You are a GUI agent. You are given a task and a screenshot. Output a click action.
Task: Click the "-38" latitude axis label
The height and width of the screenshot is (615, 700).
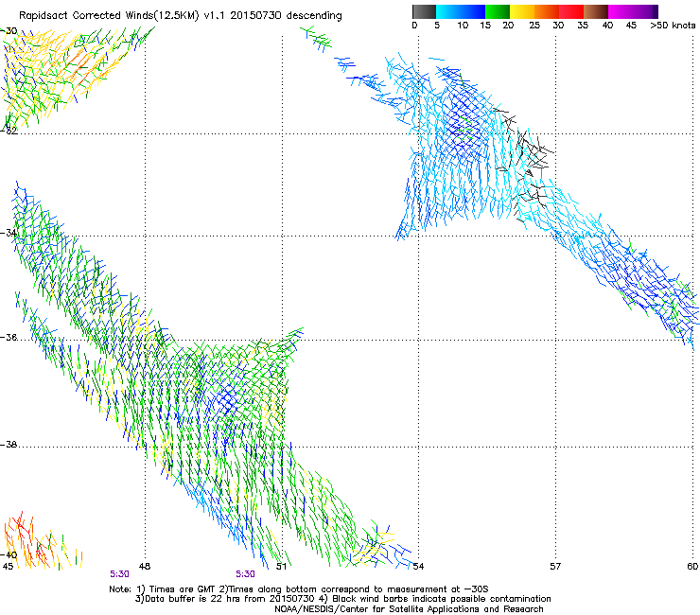click(x=9, y=445)
